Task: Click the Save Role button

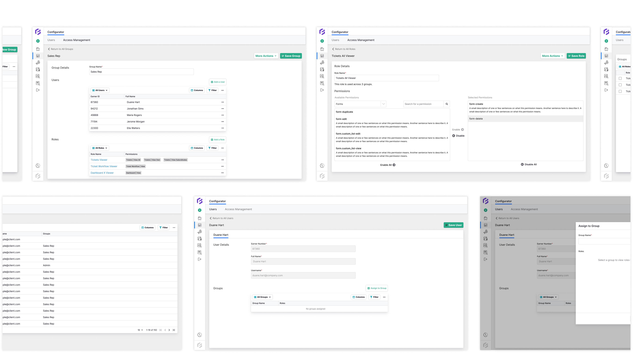Action: click(576, 56)
